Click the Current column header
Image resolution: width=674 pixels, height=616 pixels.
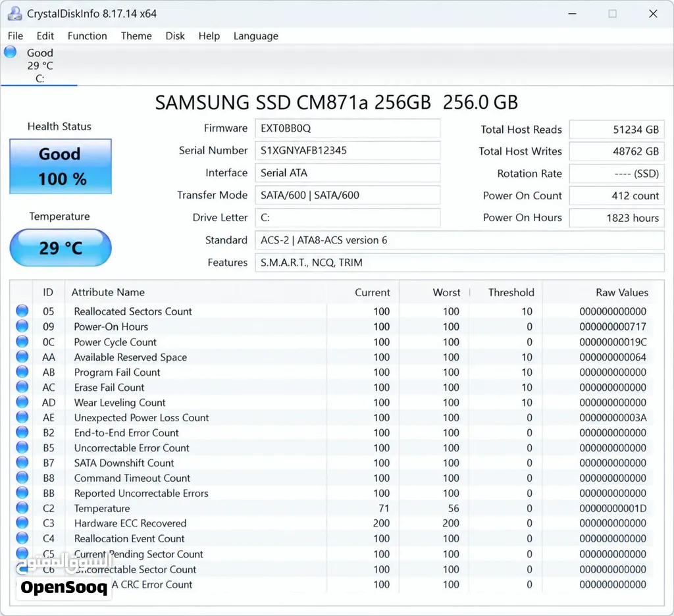tap(363, 292)
